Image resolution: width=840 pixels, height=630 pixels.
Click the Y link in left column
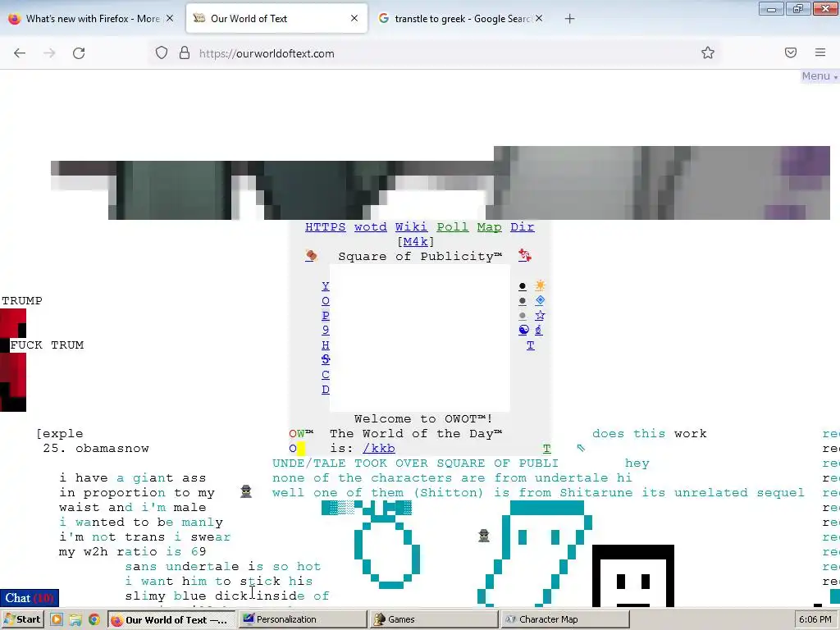(325, 286)
